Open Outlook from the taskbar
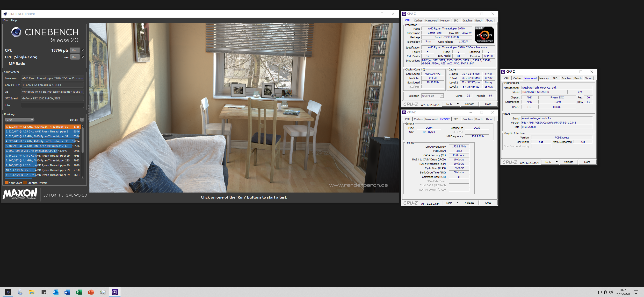 (56, 292)
